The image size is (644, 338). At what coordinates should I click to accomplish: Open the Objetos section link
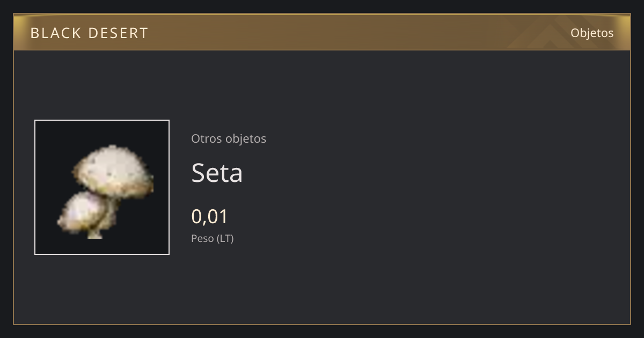click(592, 33)
